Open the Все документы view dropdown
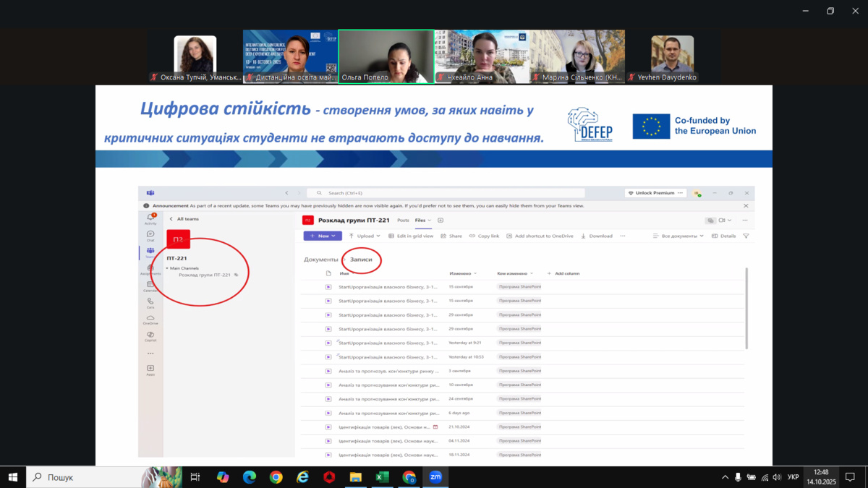 point(678,236)
